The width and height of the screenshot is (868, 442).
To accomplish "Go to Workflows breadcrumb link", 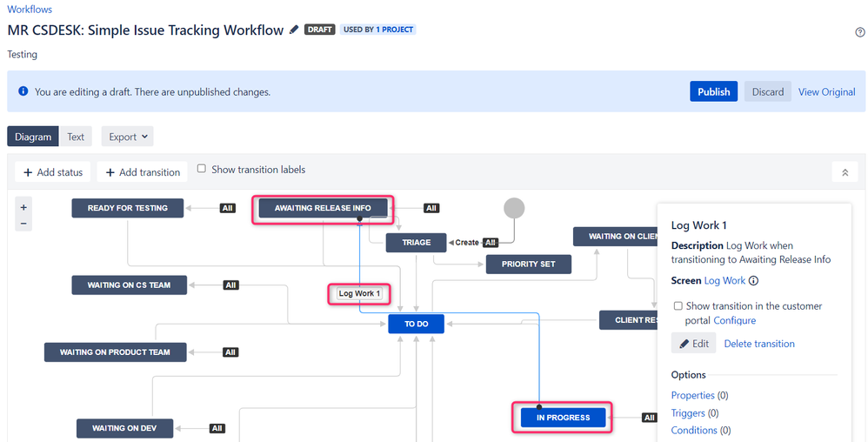I will tap(30, 10).
